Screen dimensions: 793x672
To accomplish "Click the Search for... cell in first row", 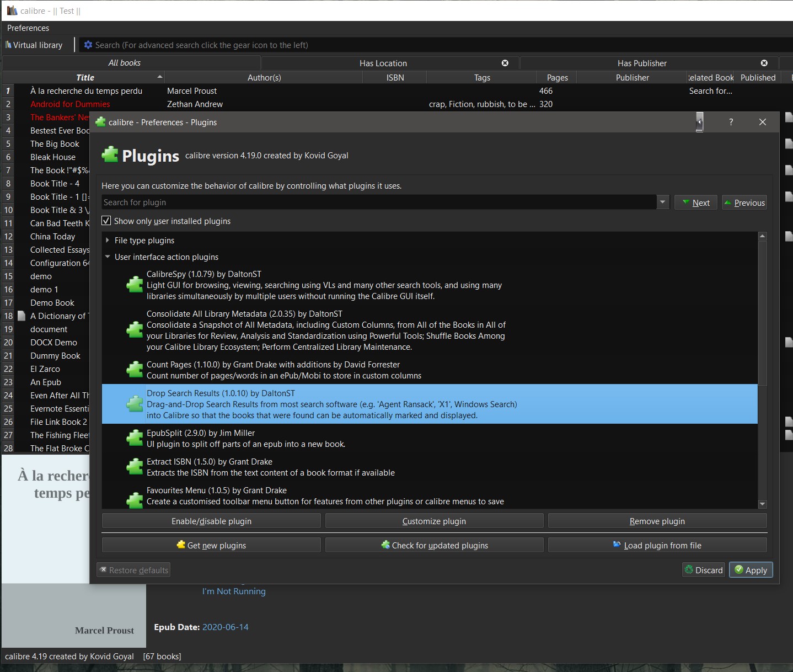I will coord(710,90).
